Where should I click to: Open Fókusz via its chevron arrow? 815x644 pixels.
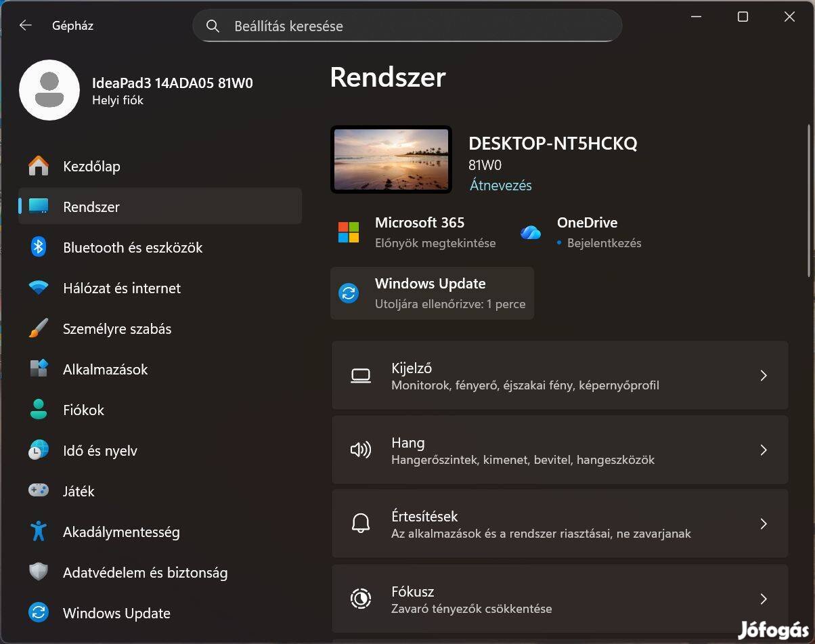pos(764,599)
